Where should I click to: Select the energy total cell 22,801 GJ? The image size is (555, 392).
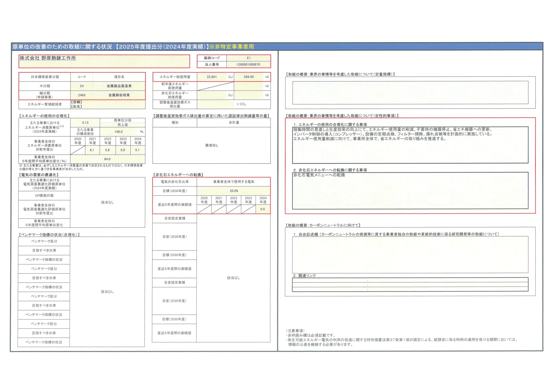coord(212,77)
